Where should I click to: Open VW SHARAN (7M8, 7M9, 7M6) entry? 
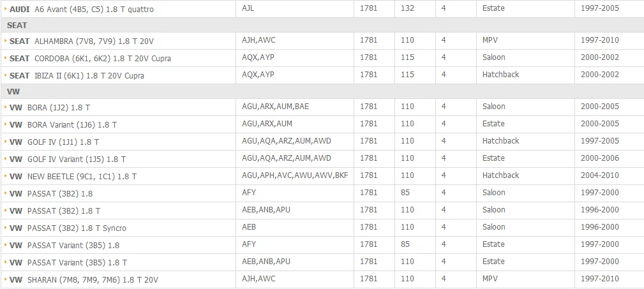(x=84, y=280)
